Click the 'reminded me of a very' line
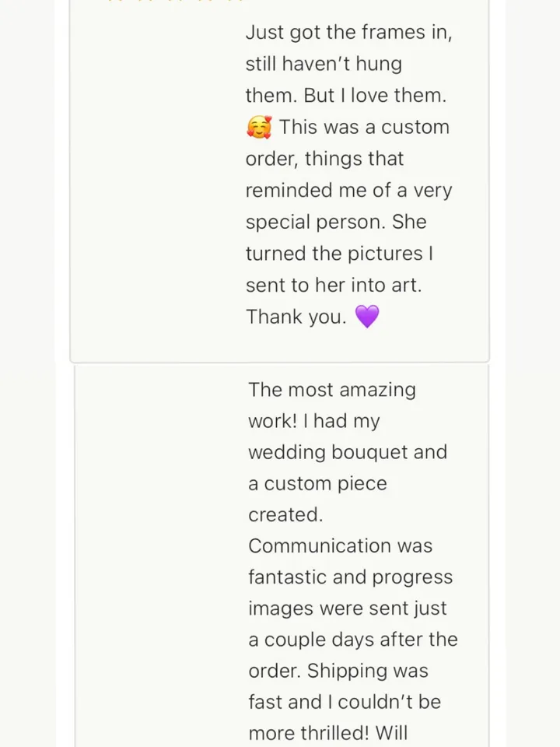Image resolution: width=560 pixels, height=747 pixels. [348, 190]
